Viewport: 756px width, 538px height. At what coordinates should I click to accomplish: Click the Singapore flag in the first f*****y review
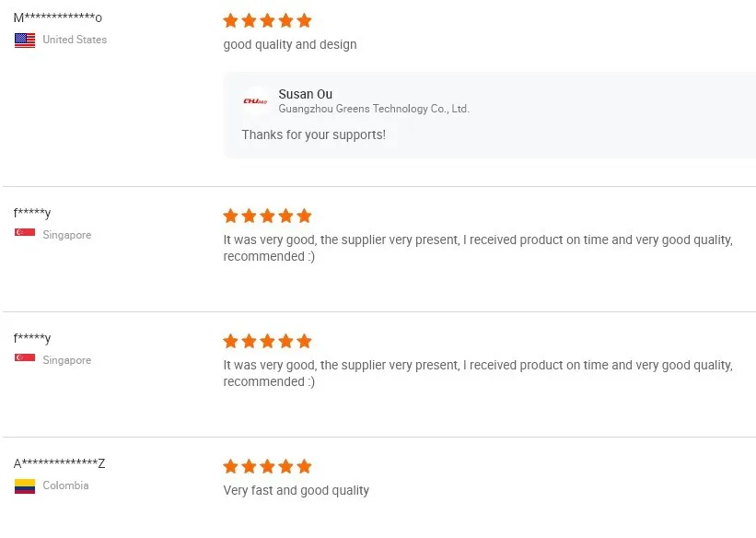[x=25, y=234]
